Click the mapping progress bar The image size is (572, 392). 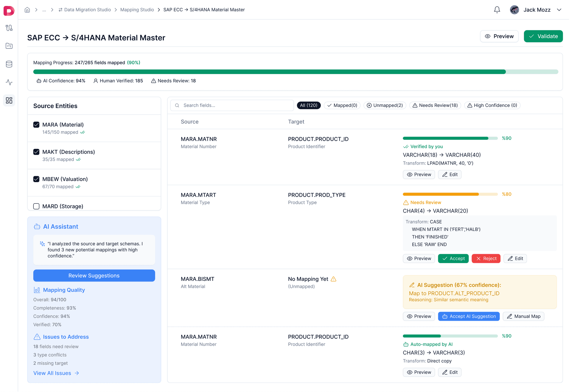(296, 72)
